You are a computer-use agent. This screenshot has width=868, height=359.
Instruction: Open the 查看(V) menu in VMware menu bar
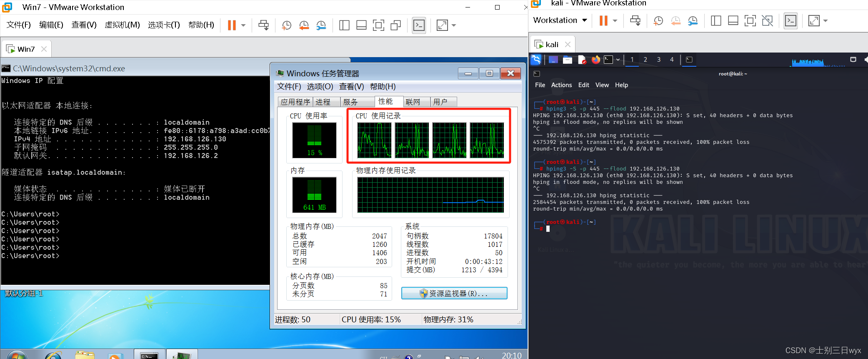click(x=84, y=25)
